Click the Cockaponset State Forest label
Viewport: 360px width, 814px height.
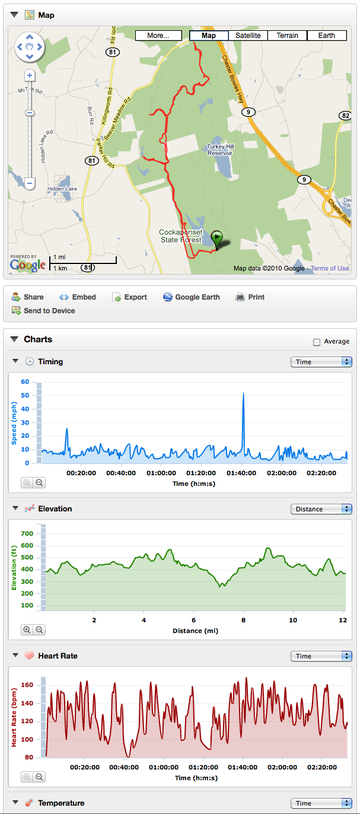click(181, 236)
